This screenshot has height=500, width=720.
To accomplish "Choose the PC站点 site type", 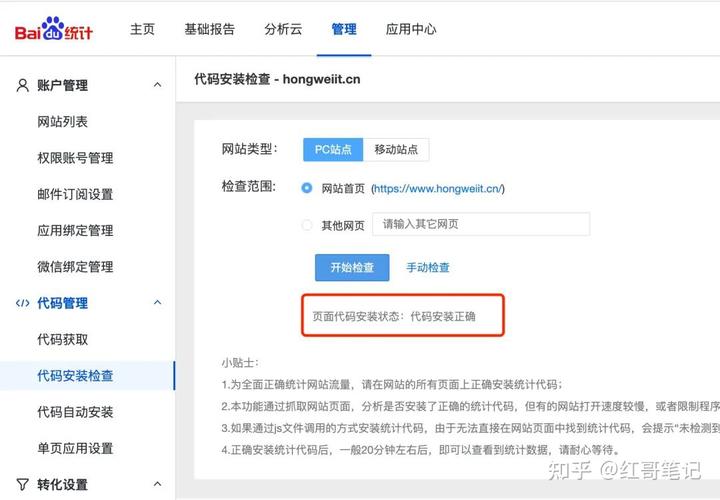I will [x=333, y=150].
